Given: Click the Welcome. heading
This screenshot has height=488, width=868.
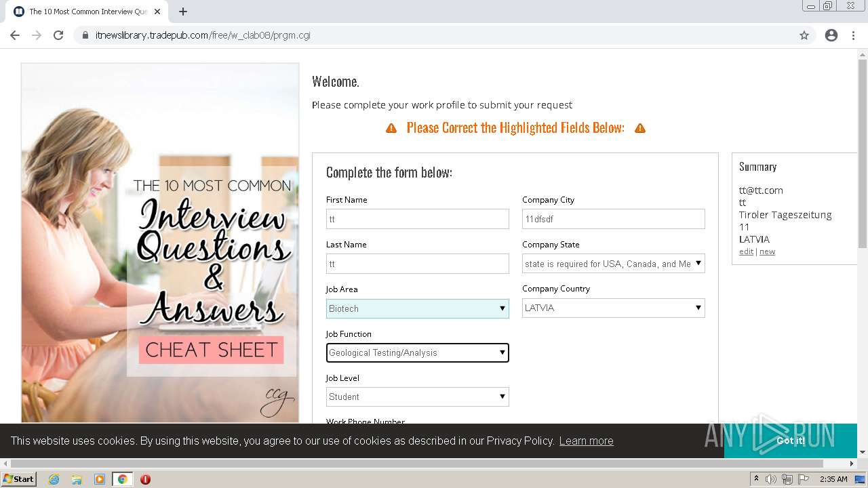Looking at the screenshot, I should tap(336, 82).
